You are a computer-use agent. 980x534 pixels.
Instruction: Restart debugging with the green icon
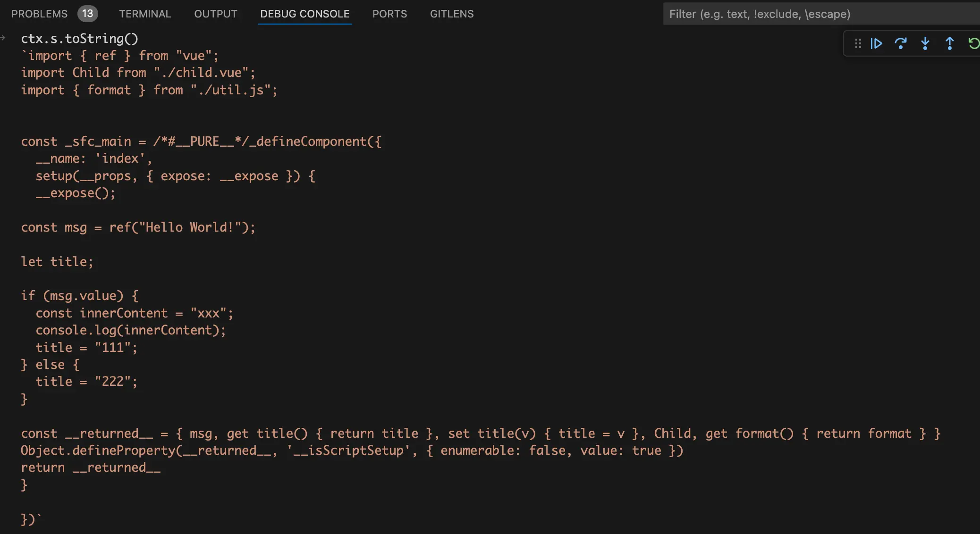tap(973, 43)
